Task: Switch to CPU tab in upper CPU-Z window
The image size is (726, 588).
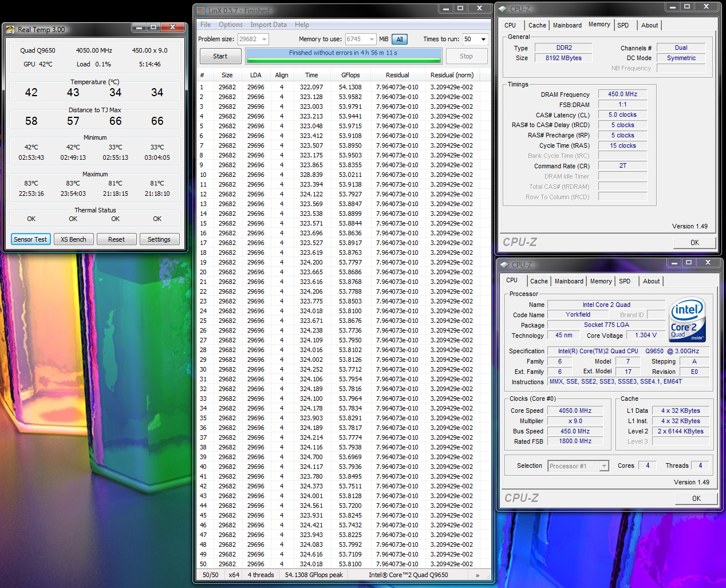Action: 510,25
